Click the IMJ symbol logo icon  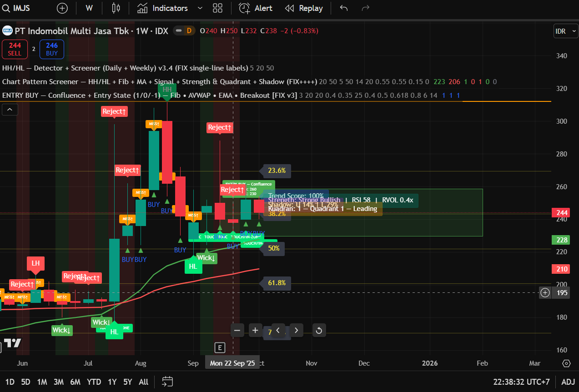pos(7,31)
